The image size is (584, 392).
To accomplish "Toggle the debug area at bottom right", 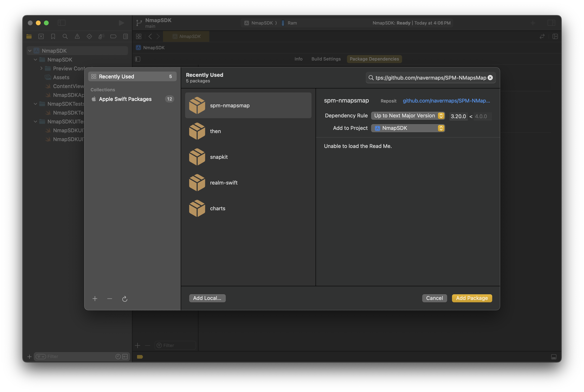I will pos(554,357).
